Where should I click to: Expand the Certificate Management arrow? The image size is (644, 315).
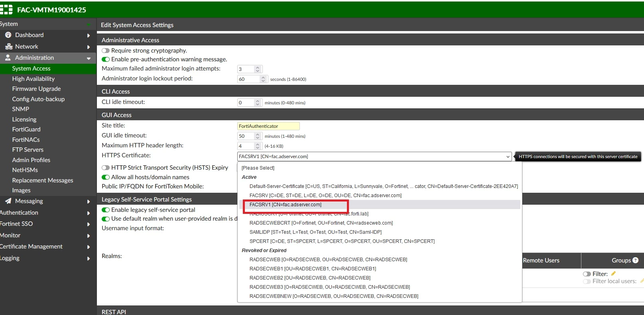pyautogui.click(x=89, y=247)
